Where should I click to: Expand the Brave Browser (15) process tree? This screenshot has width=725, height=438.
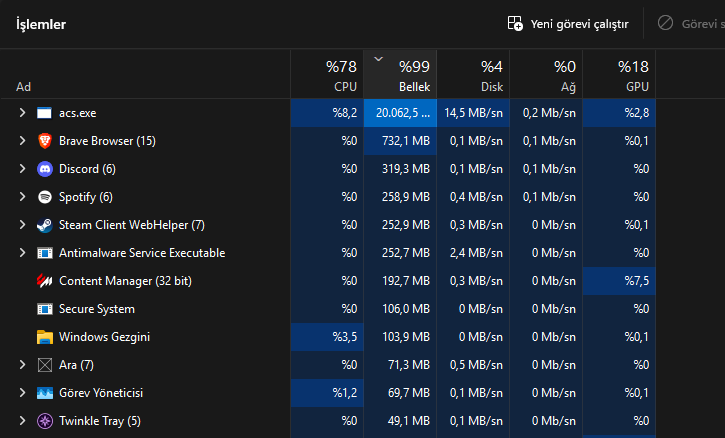[x=22, y=141]
